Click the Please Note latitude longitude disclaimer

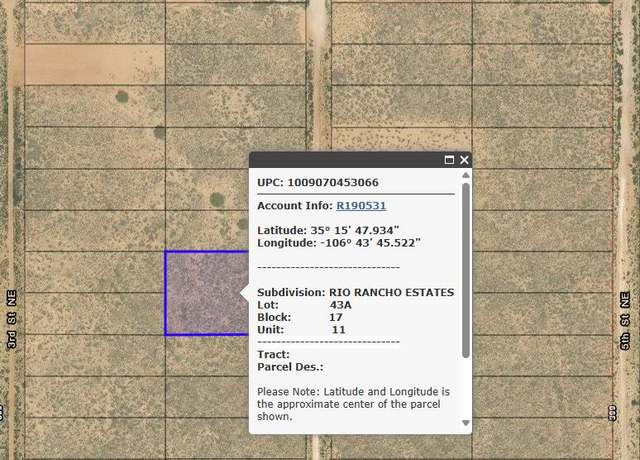pos(353,404)
